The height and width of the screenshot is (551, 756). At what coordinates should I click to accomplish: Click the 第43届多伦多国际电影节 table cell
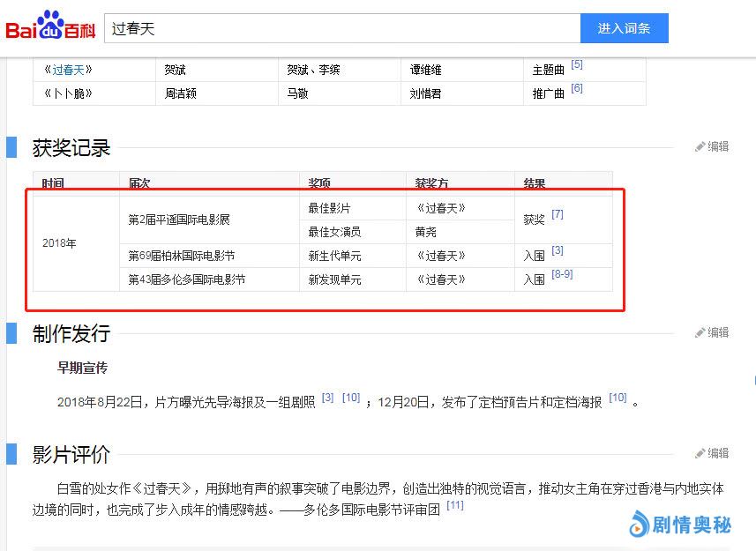[186, 279]
